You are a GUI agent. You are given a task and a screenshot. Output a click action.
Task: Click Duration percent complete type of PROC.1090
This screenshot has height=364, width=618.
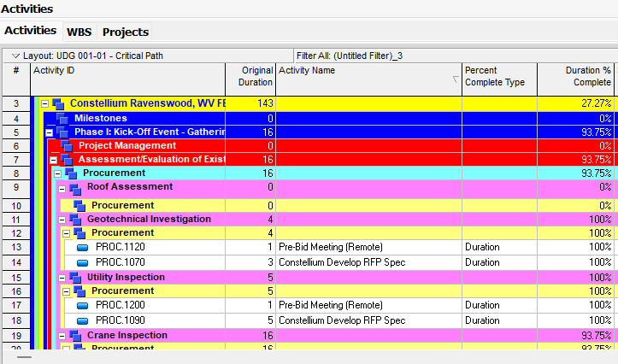tap(482, 320)
